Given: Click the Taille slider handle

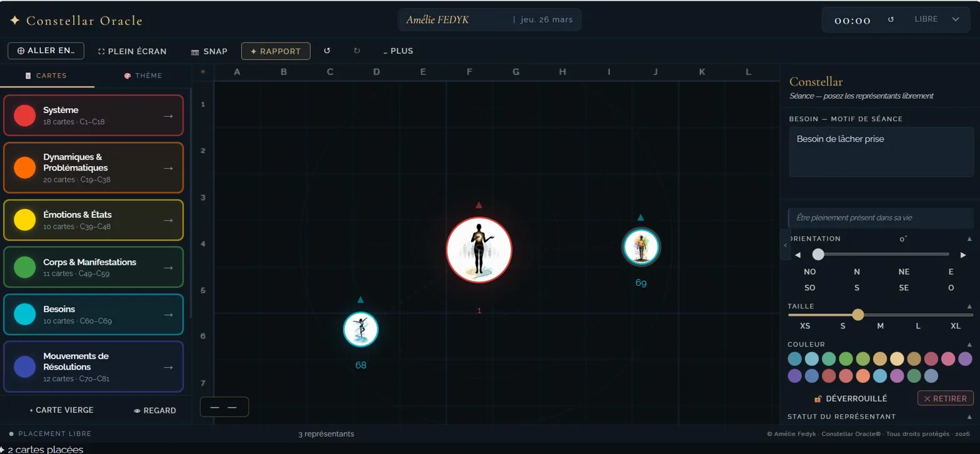Looking at the screenshot, I should click(858, 315).
